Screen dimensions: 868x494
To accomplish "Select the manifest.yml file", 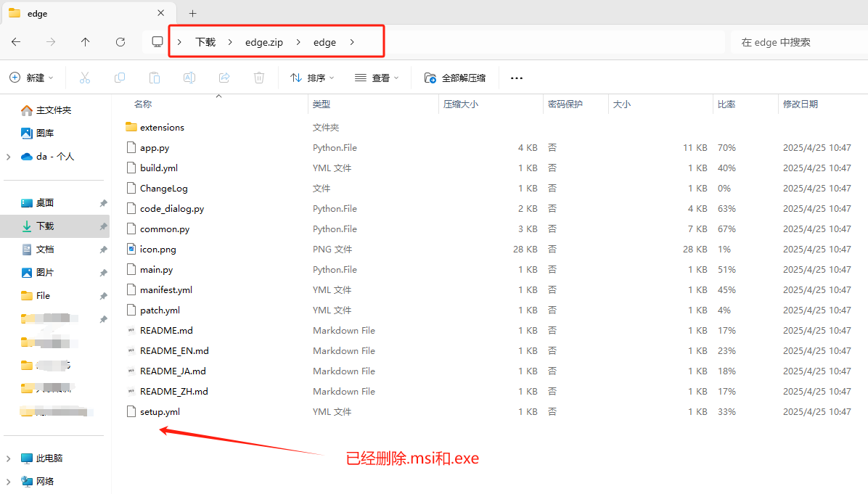I will pos(166,290).
